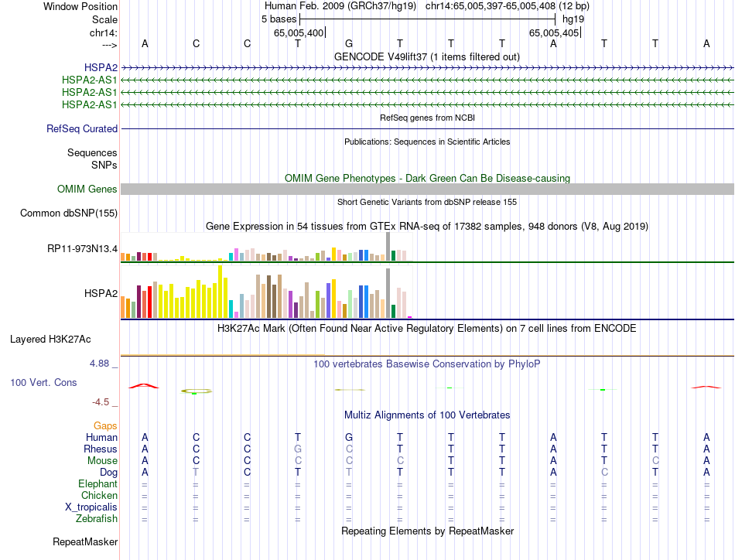Click the HSPA2 GENCODE gene track label
The image size is (735, 560).
pyautogui.click(x=101, y=68)
